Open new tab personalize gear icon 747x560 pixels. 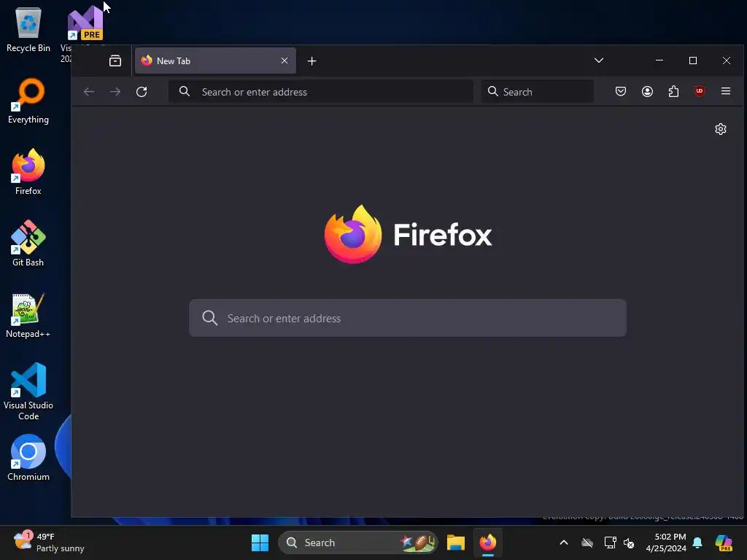click(x=720, y=129)
